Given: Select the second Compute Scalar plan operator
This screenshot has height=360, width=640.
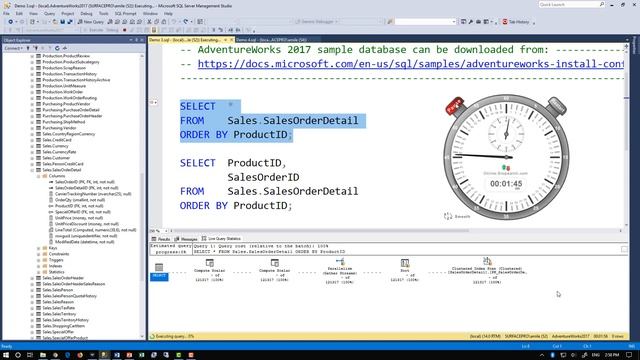Looking at the screenshot, I should click(274, 270).
